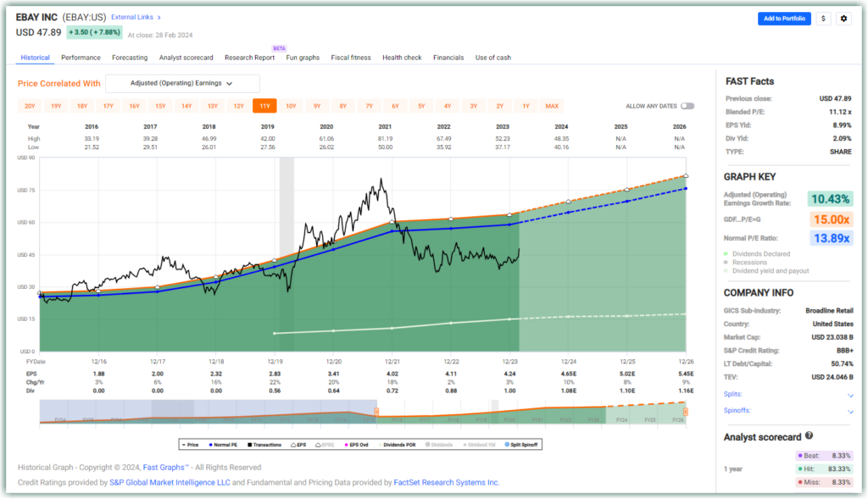The width and height of the screenshot is (868, 499).
Task: Click the 12/23 EPS value 4.24
Action: [x=509, y=374]
